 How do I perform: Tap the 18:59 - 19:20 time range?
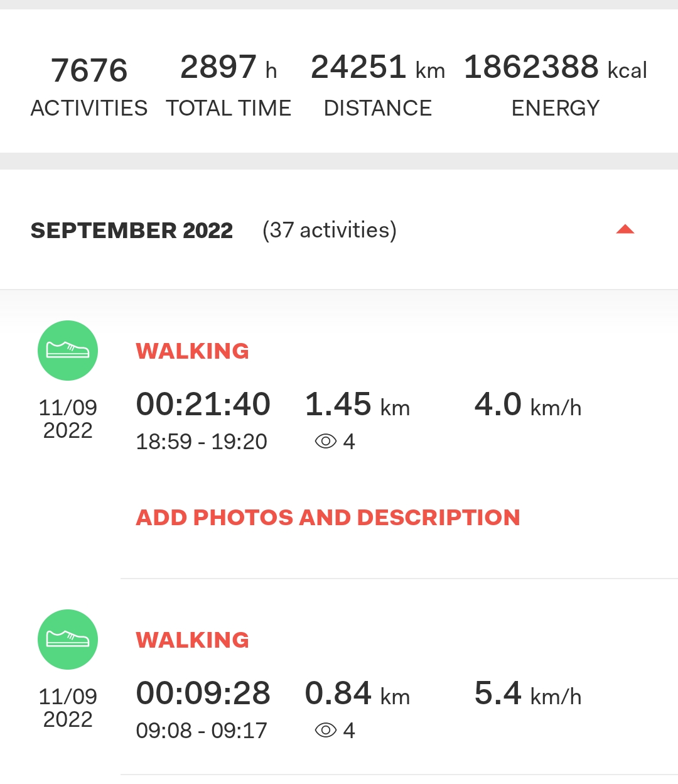202,442
